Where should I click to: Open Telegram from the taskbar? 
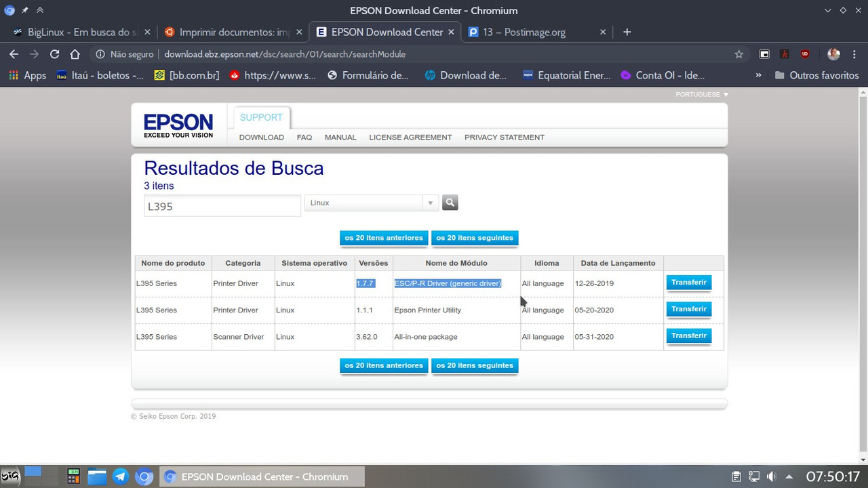[121, 476]
